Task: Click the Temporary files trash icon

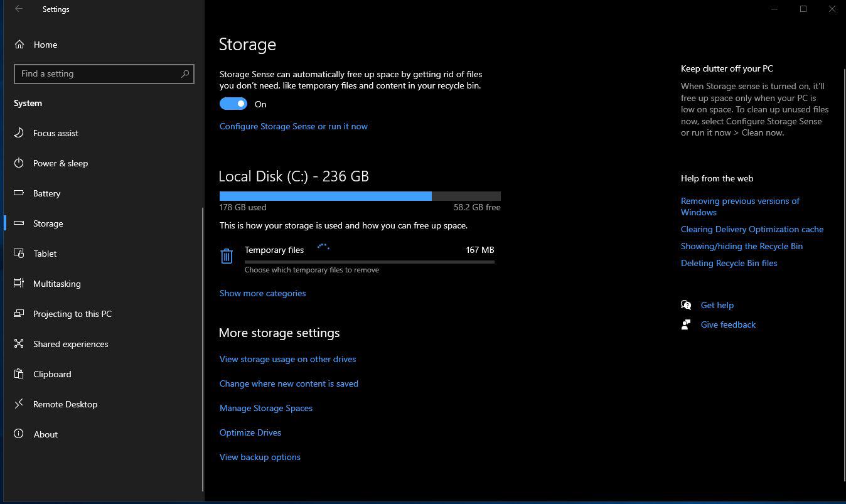Action: (x=227, y=256)
